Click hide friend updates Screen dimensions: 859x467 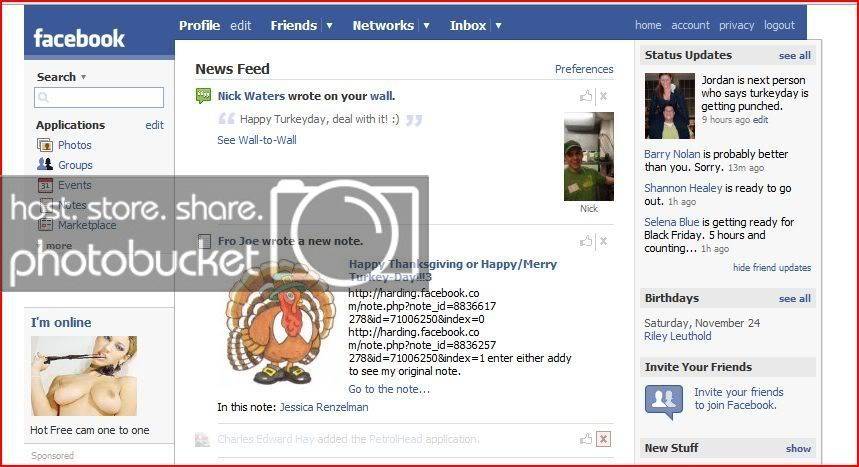772,267
